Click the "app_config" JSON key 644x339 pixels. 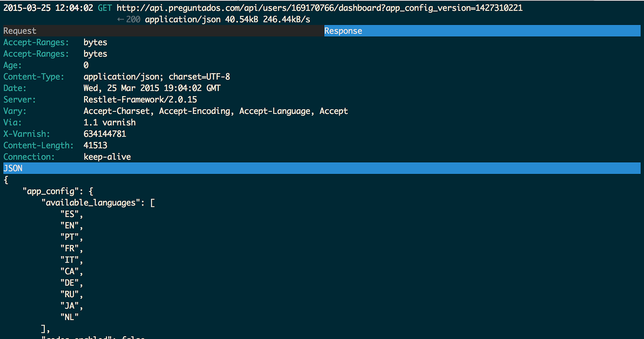51,191
